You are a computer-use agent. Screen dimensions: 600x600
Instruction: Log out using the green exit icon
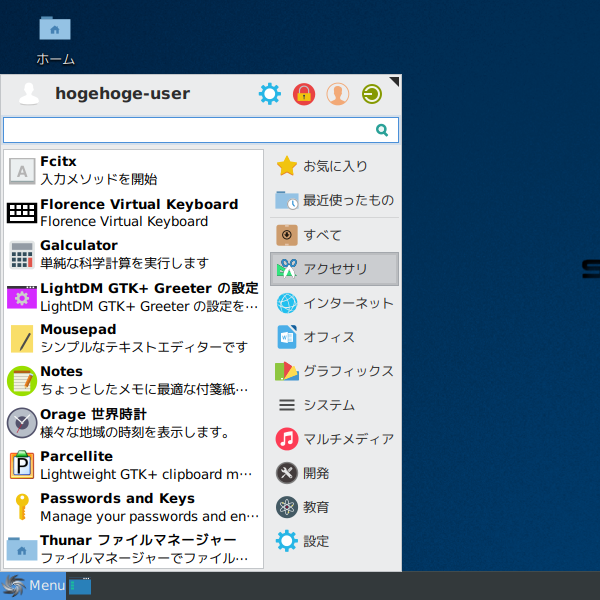pos(372,94)
